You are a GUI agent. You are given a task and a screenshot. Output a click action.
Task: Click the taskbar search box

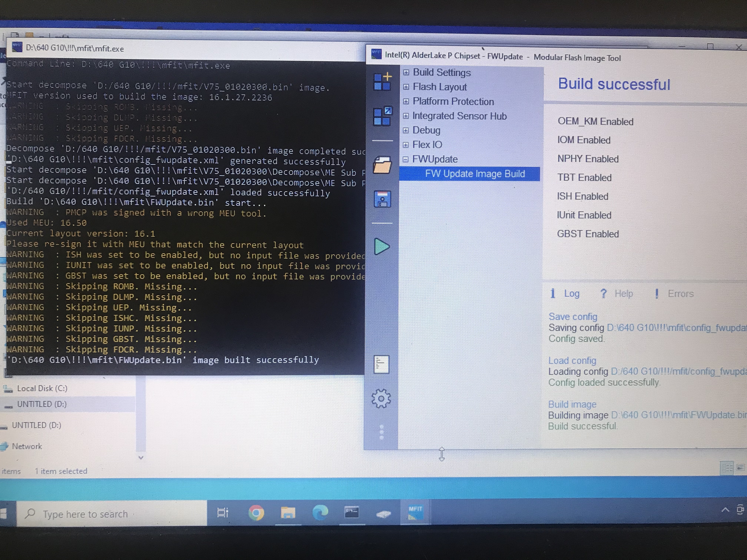coord(112,514)
